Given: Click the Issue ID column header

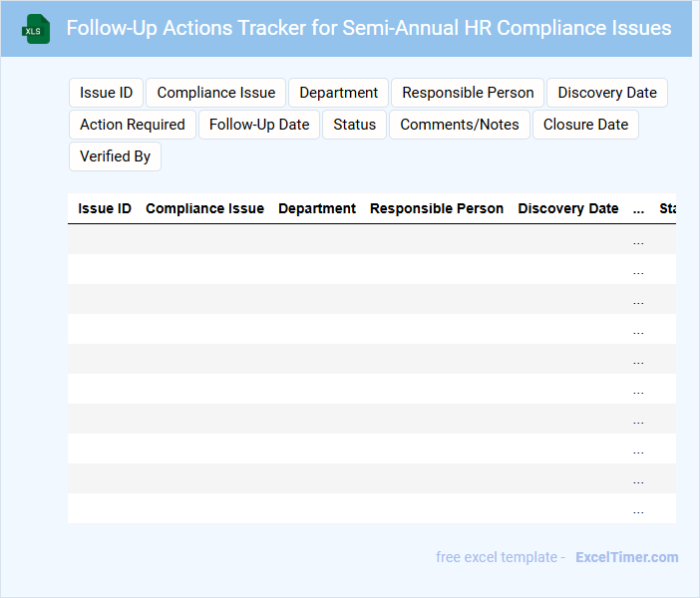Looking at the screenshot, I should coord(105,209).
